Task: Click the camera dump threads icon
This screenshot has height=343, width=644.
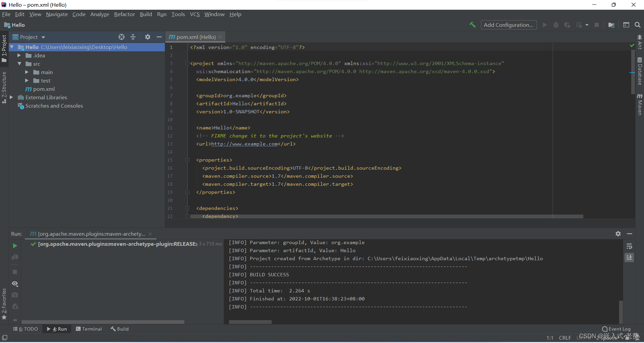Action: (x=15, y=295)
